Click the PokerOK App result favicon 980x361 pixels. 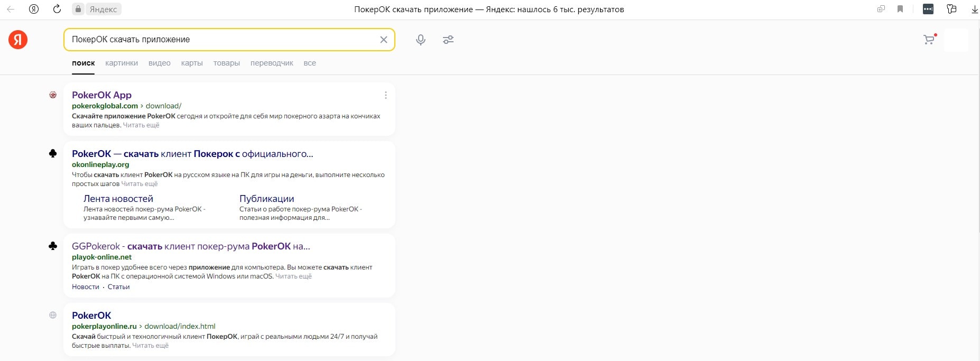53,95
